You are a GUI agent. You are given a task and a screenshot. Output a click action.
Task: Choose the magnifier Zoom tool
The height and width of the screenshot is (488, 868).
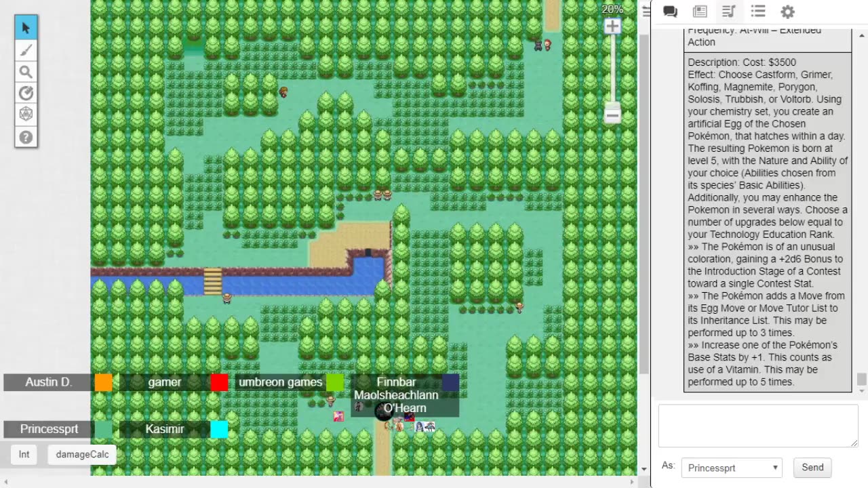[26, 72]
